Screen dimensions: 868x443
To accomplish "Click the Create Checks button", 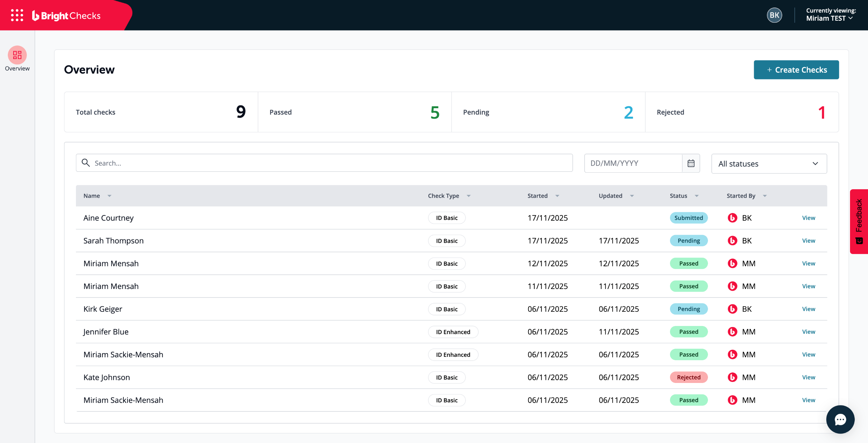I will coord(796,70).
